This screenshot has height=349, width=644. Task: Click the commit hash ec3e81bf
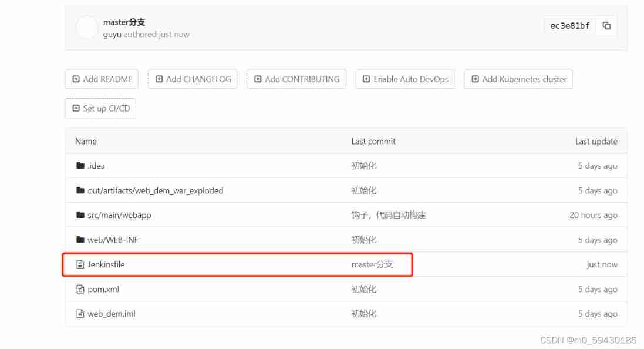[x=570, y=26]
